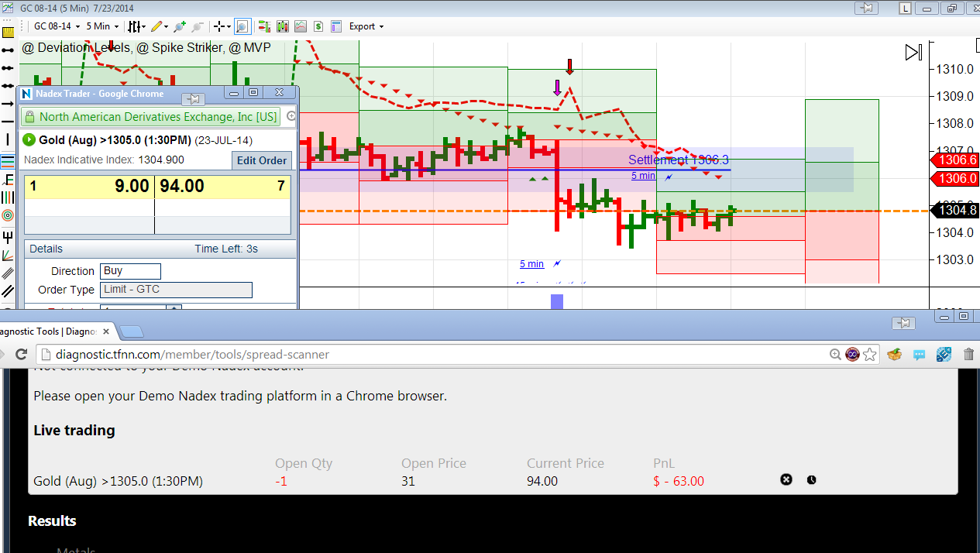Click the clock icon on Gold position row
The image size is (980, 553).
(x=811, y=479)
